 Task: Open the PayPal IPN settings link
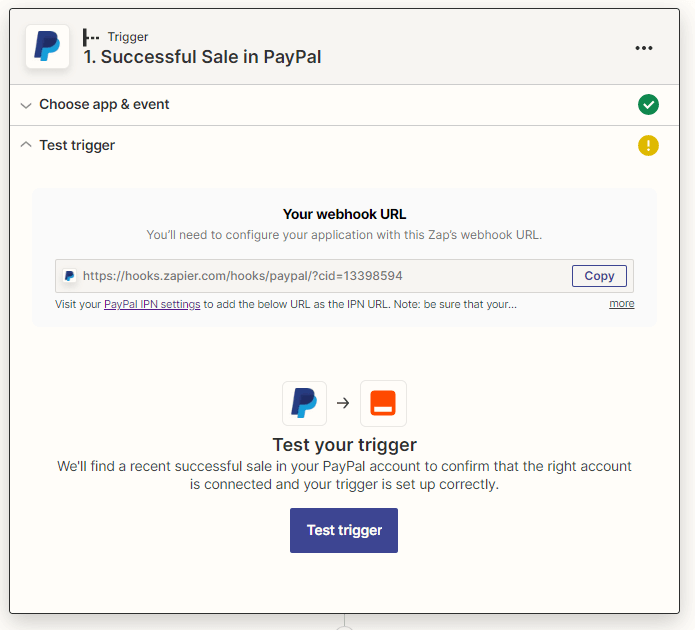[152, 305]
